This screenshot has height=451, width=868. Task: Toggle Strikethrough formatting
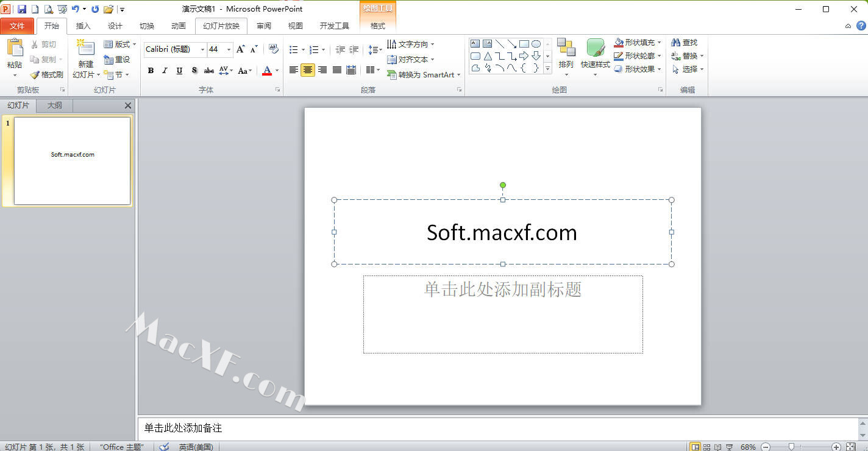click(x=208, y=71)
